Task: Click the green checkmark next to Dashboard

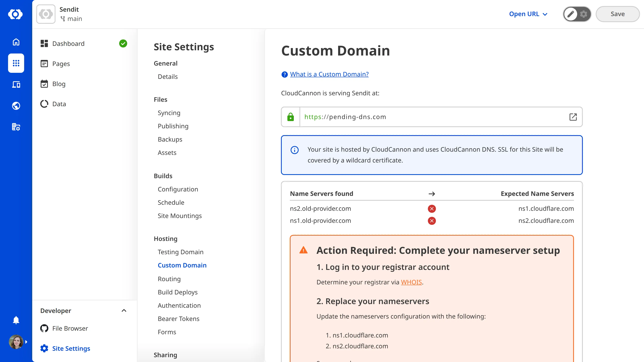Action: pos(123,43)
